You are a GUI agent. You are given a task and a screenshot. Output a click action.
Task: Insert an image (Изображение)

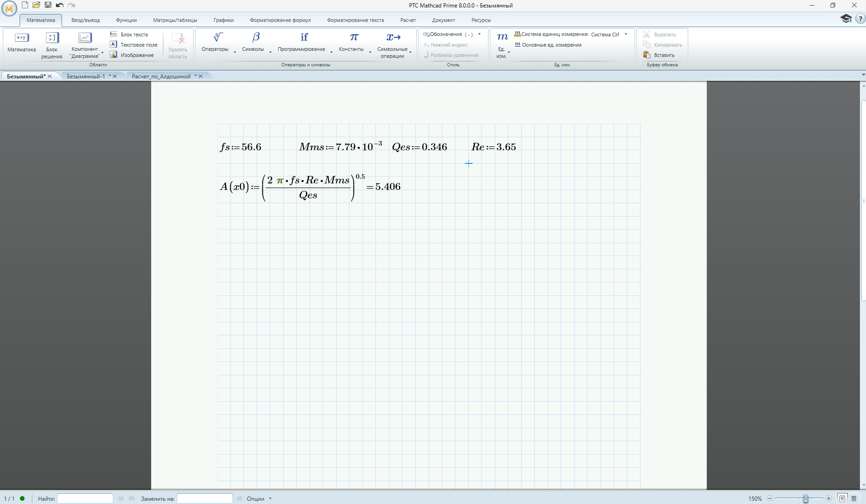[132, 55]
